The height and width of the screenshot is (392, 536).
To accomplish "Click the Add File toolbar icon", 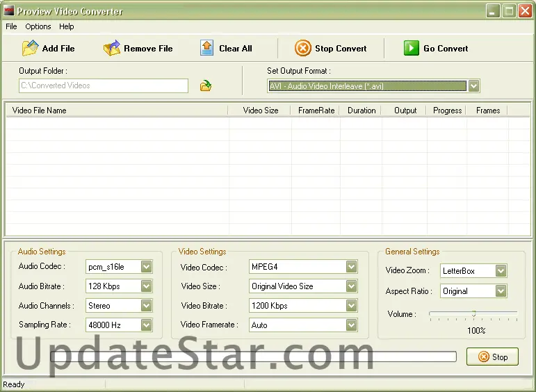I will [x=30, y=48].
